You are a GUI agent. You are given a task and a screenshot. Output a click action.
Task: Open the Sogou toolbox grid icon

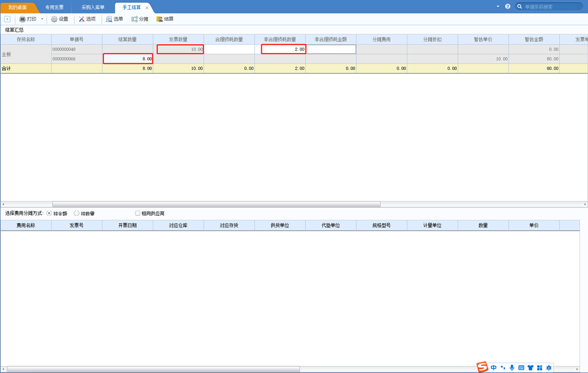click(x=540, y=368)
